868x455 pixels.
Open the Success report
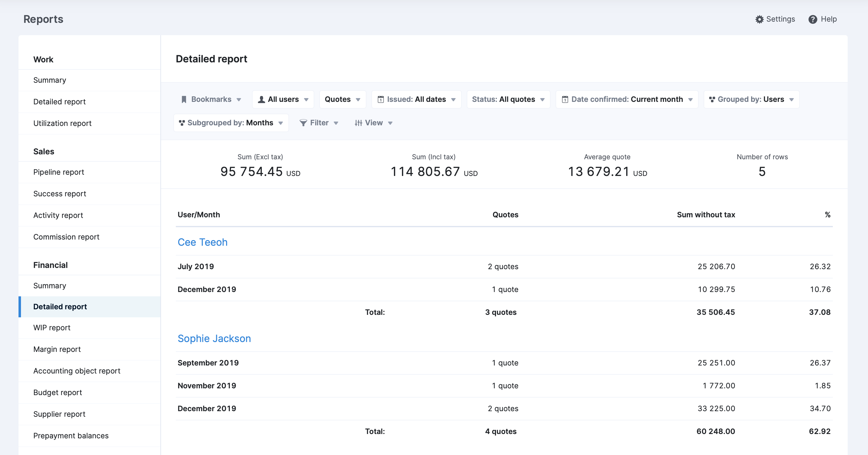tap(90, 194)
